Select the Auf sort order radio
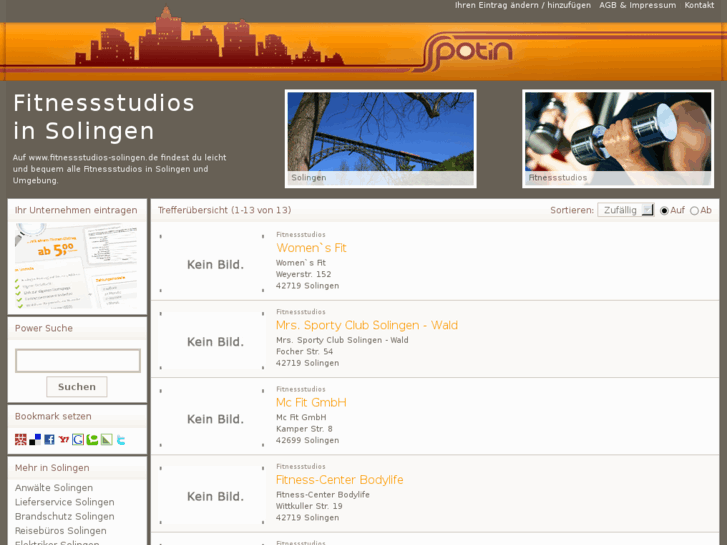Screen dimensions: 727x545 pyautogui.click(x=664, y=211)
